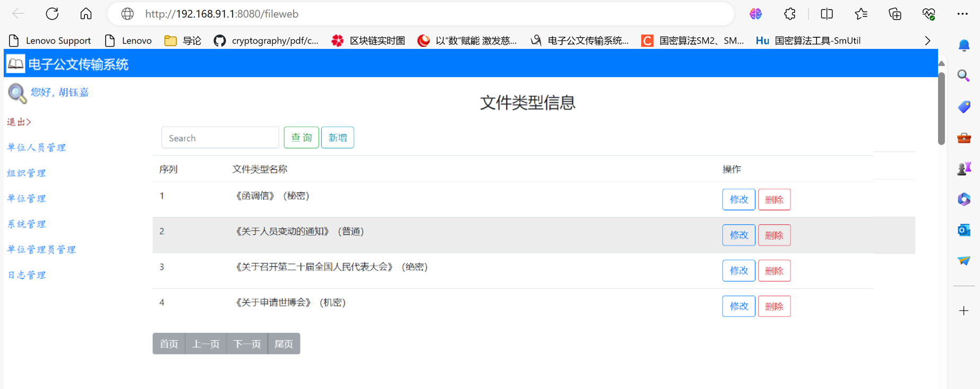Click 修改 for 《关于人员变动的通知》 row
This screenshot has width=980, height=389.
click(x=738, y=235)
